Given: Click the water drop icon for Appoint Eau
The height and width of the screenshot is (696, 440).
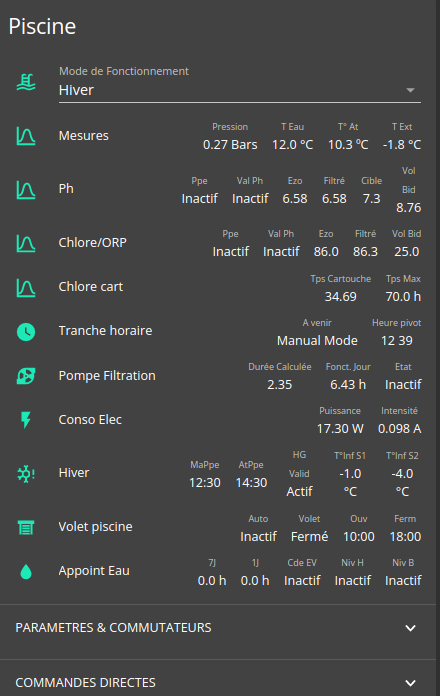Looking at the screenshot, I should click(x=26, y=571).
